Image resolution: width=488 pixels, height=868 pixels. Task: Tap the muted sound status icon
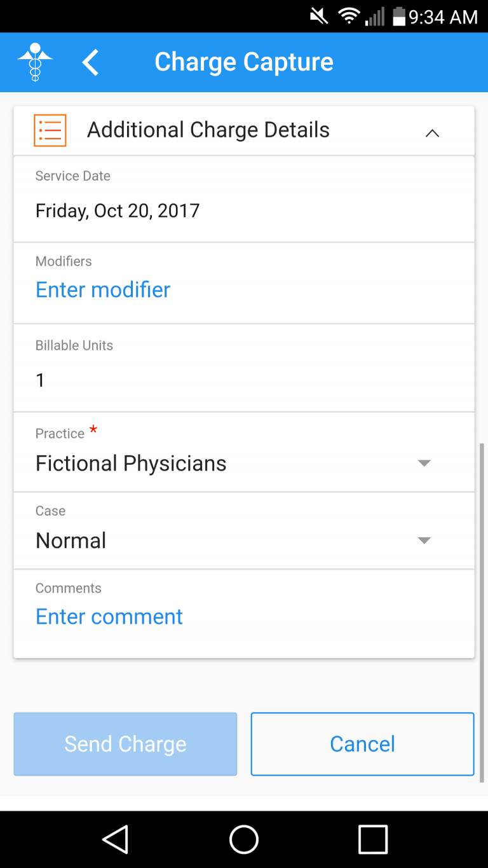pos(319,17)
